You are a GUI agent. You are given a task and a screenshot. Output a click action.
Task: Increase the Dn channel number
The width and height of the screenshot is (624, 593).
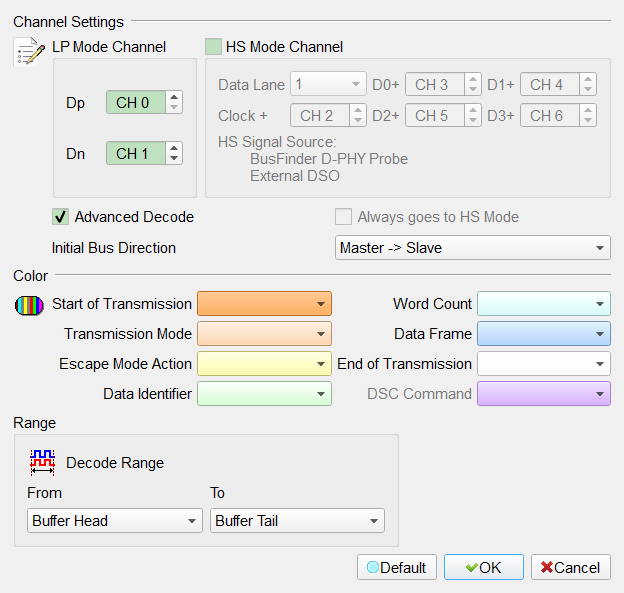pos(174,148)
